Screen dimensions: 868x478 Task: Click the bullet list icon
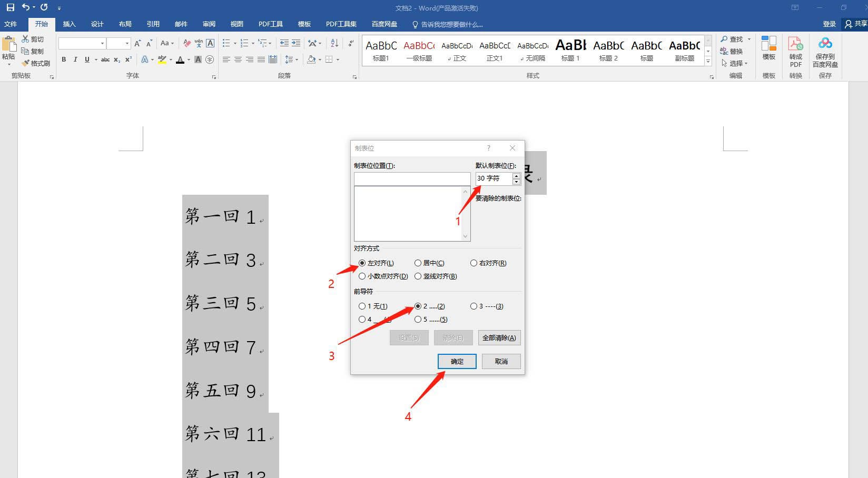226,43
